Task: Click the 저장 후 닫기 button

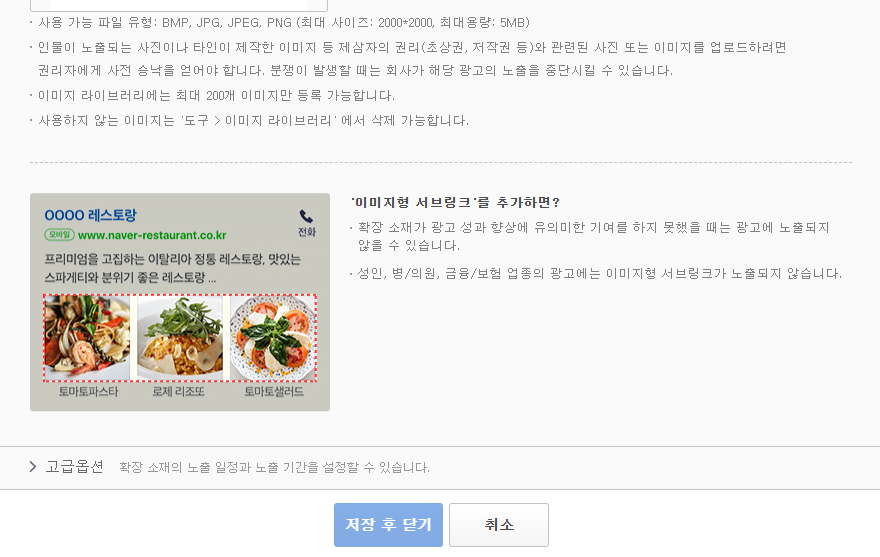Action: (x=388, y=525)
